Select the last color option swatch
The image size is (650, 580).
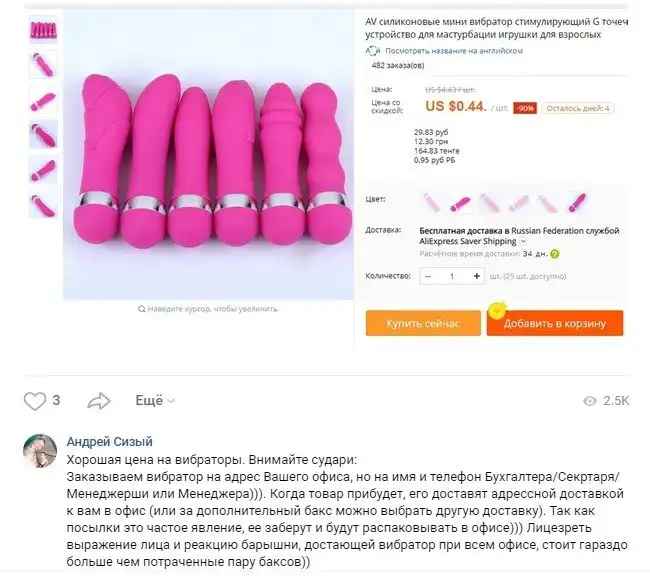coord(576,201)
